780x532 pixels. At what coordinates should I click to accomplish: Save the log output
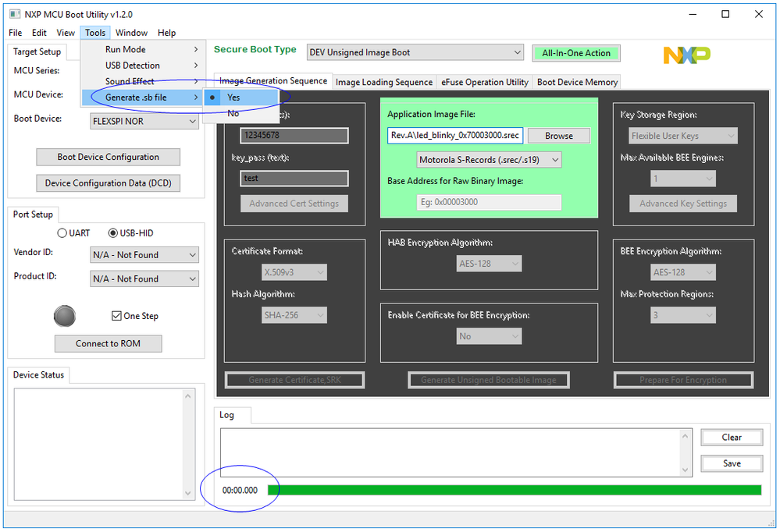pyautogui.click(x=732, y=463)
